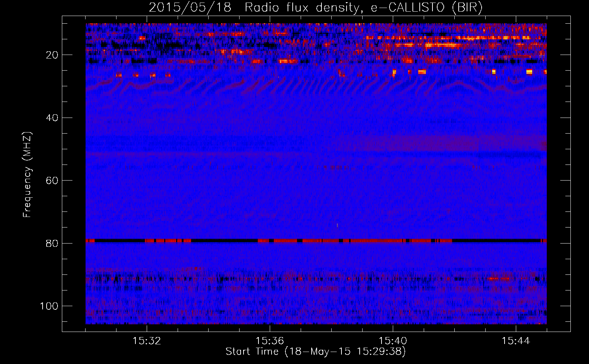The image size is (589, 364).
Task: Click the "15:40" time tick label
Action: (393, 341)
